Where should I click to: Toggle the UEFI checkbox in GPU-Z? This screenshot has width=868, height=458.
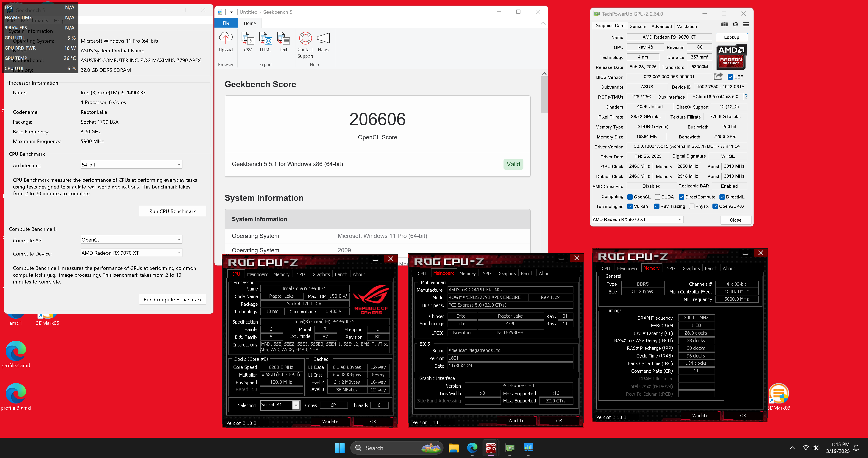click(730, 77)
